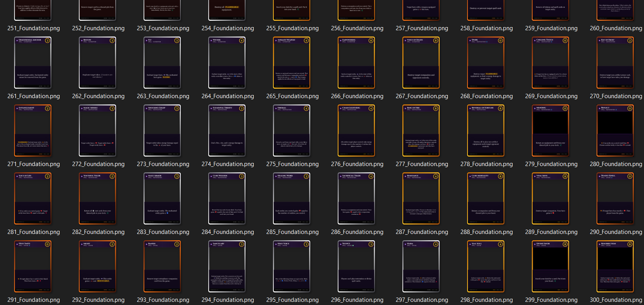Click the 287_Foundation.png card thumbnail
This screenshot has width=644, height=305.
point(421,199)
